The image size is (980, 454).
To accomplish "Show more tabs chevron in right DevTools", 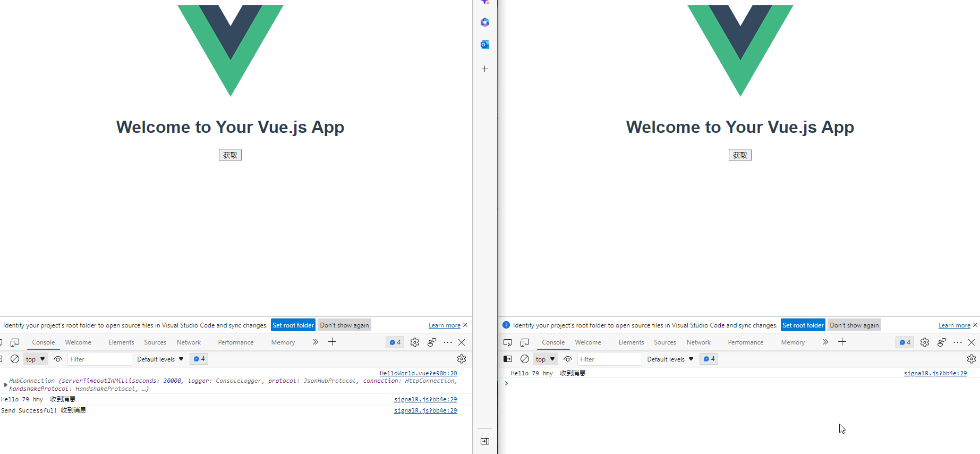I will pyautogui.click(x=825, y=342).
